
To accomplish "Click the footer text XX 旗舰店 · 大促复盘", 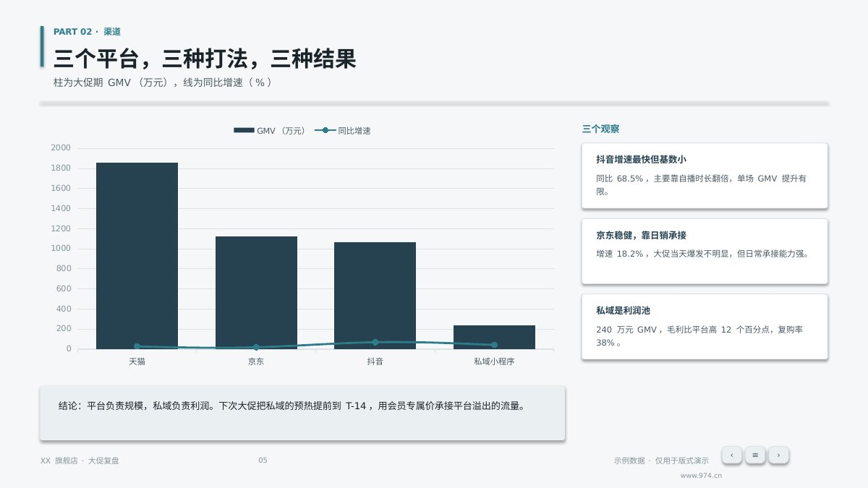I will tap(80, 461).
